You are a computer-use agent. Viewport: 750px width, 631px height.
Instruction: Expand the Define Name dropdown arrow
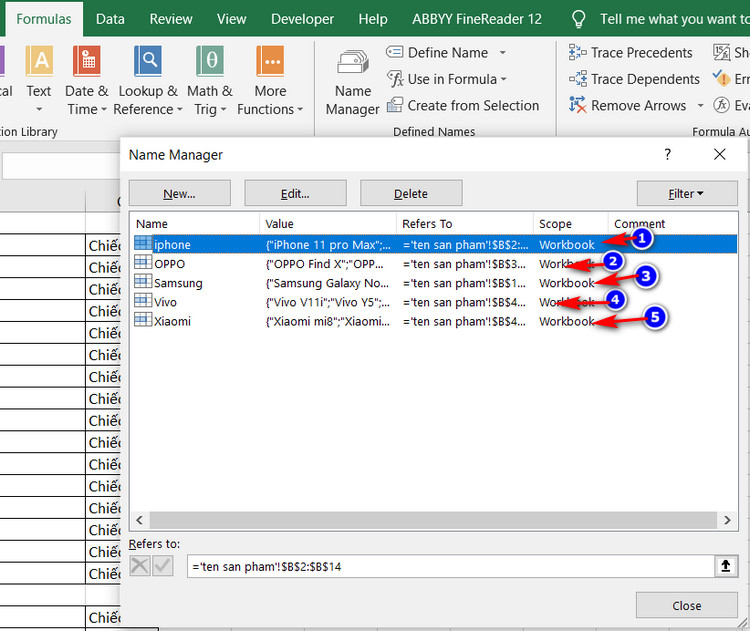coord(503,52)
